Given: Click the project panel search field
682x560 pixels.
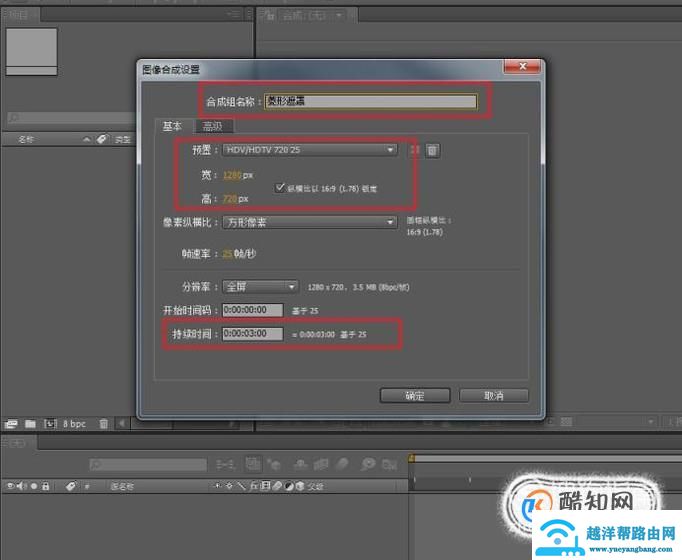Looking at the screenshot, I should pyautogui.click(x=70, y=118).
